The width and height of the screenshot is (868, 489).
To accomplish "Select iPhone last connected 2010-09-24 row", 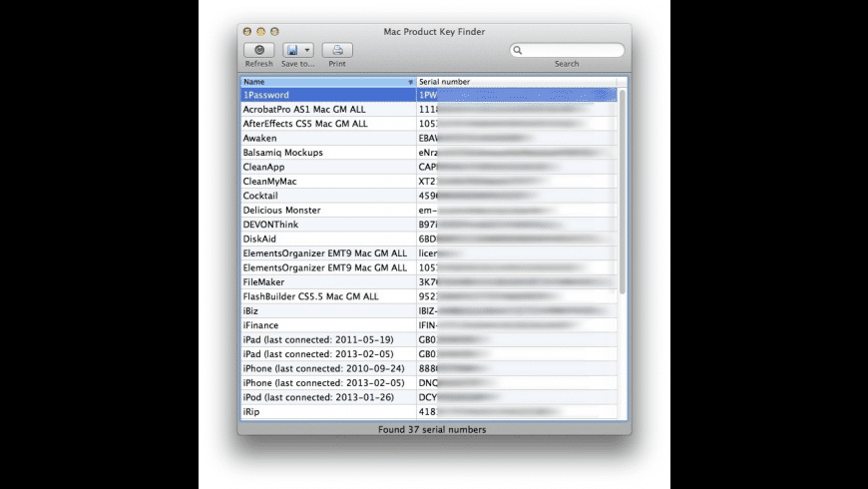I will pyautogui.click(x=429, y=368).
